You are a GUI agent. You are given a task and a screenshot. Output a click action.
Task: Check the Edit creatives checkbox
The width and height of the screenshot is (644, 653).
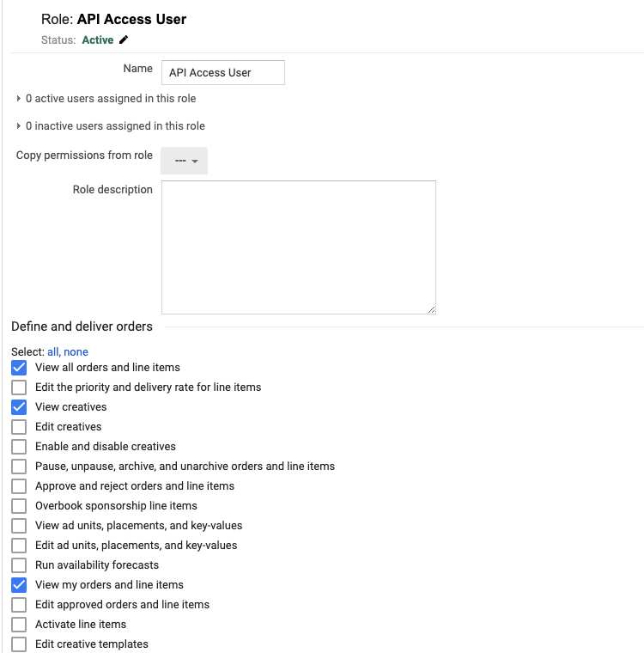point(19,427)
